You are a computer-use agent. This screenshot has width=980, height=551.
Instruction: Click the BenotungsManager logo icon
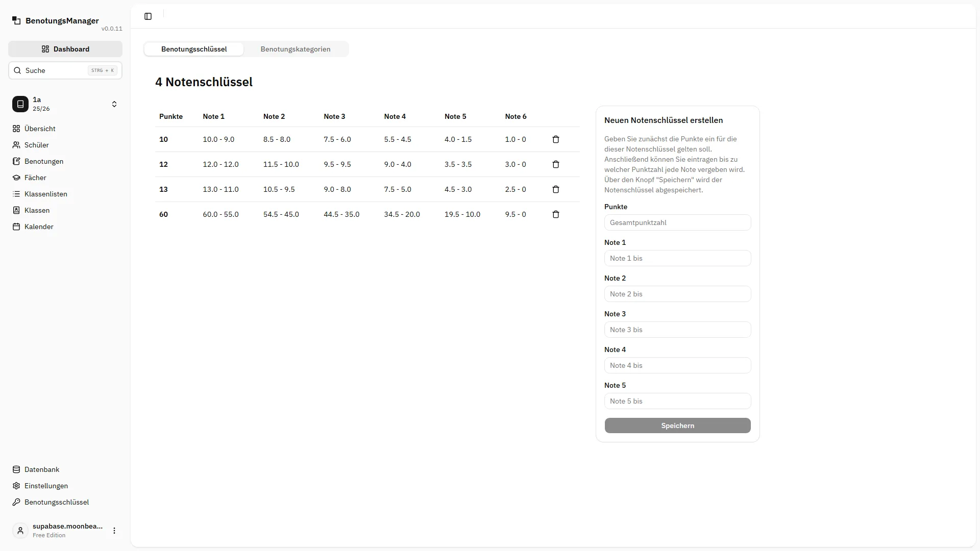pos(16,20)
